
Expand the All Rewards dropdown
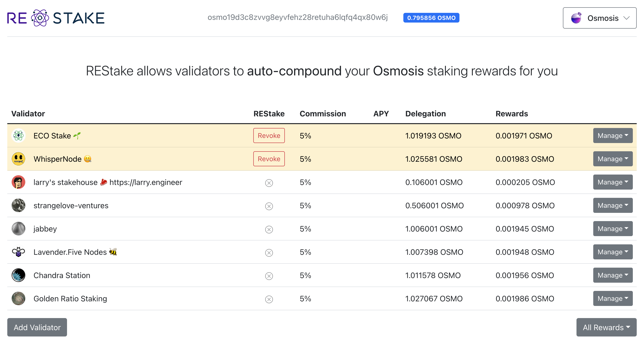coord(606,327)
